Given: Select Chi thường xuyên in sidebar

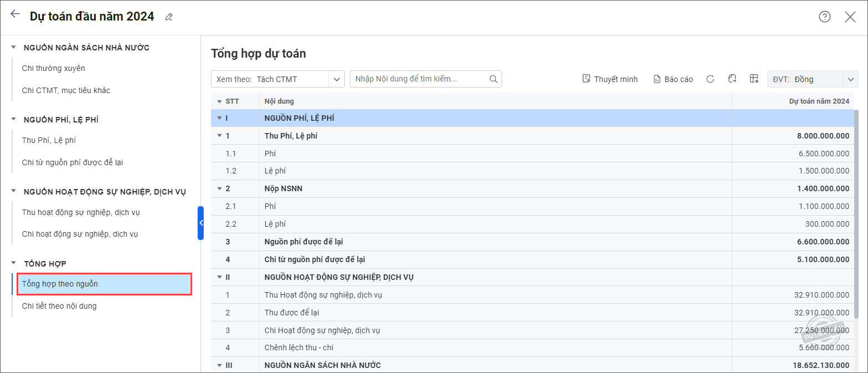Looking at the screenshot, I should (x=53, y=68).
